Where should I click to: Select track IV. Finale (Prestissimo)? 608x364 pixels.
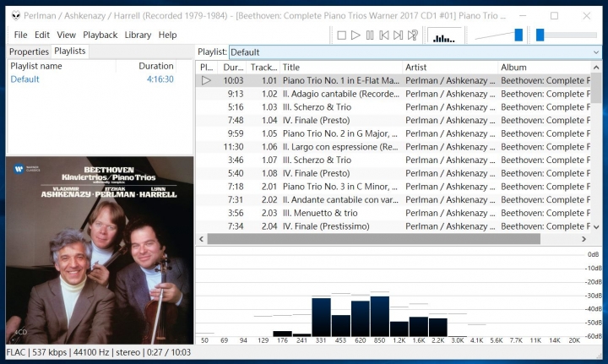point(394,226)
